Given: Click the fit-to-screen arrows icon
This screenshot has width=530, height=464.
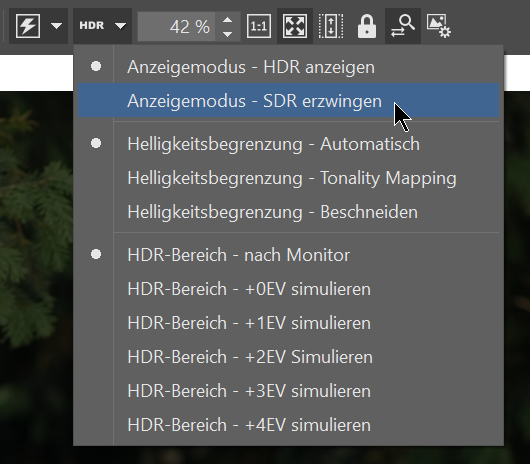Looking at the screenshot, I should [295, 26].
